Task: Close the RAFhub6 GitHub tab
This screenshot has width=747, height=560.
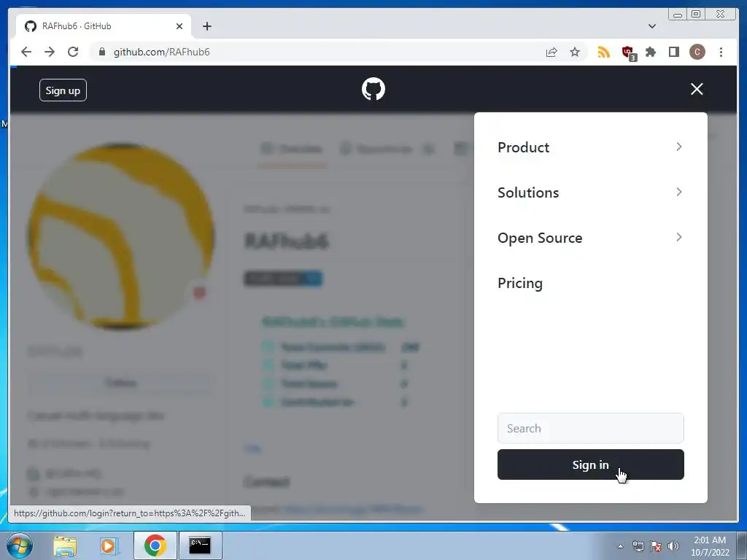Action: point(179,26)
